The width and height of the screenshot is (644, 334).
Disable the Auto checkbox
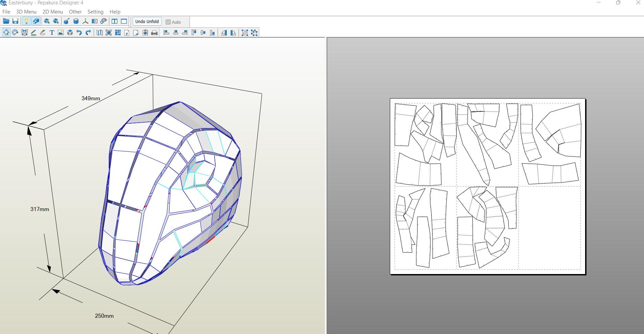click(168, 22)
